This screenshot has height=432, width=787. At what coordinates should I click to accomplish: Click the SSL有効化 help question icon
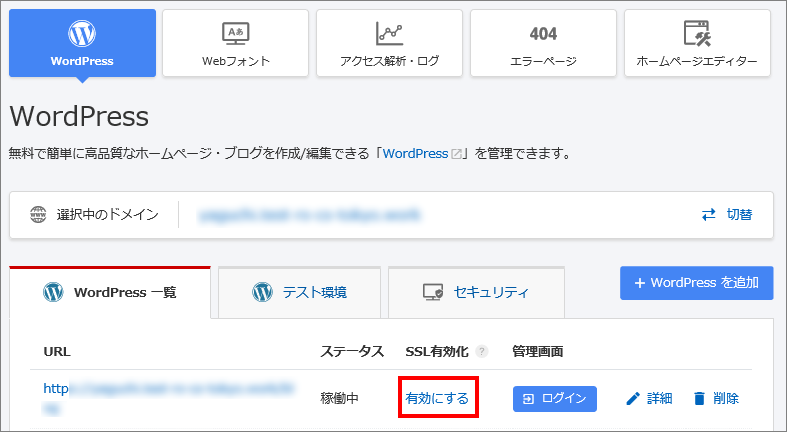481,351
